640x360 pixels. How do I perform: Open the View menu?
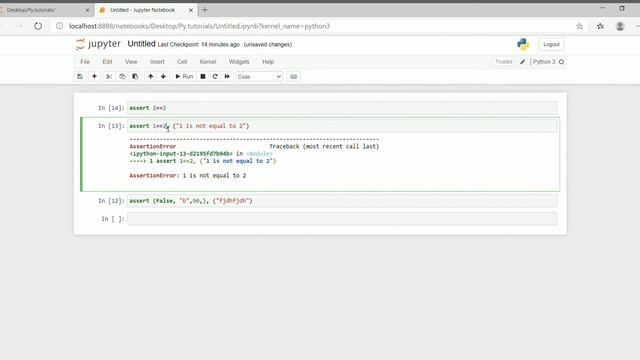131,62
